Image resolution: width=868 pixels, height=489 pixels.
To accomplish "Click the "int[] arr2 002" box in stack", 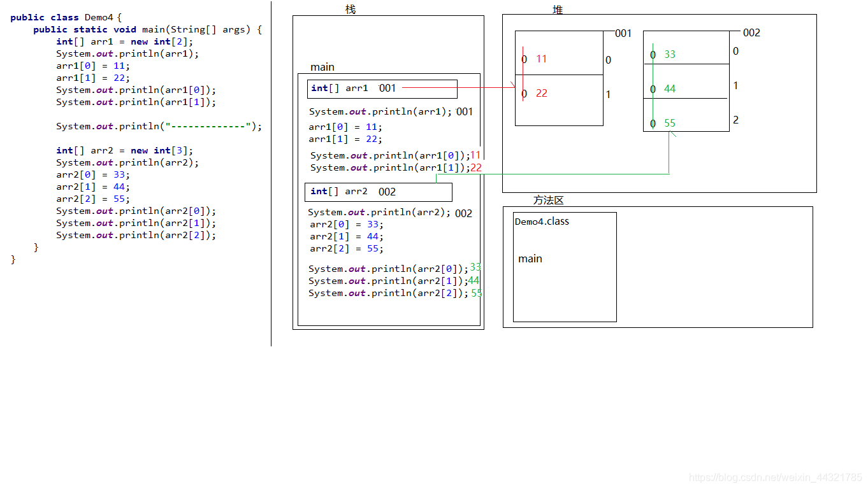I will pyautogui.click(x=379, y=192).
